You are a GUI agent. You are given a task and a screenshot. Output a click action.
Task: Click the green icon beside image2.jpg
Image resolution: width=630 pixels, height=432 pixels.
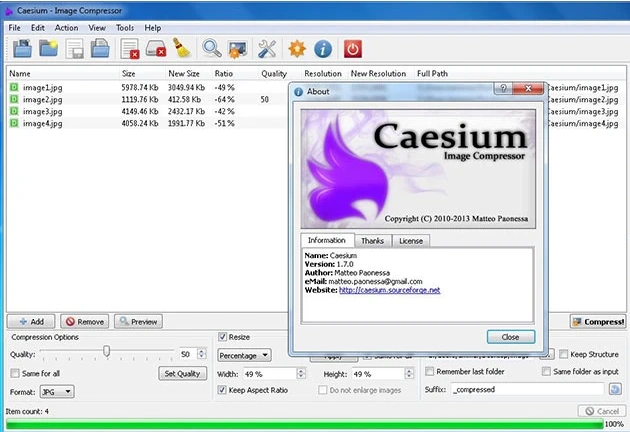click(x=14, y=99)
